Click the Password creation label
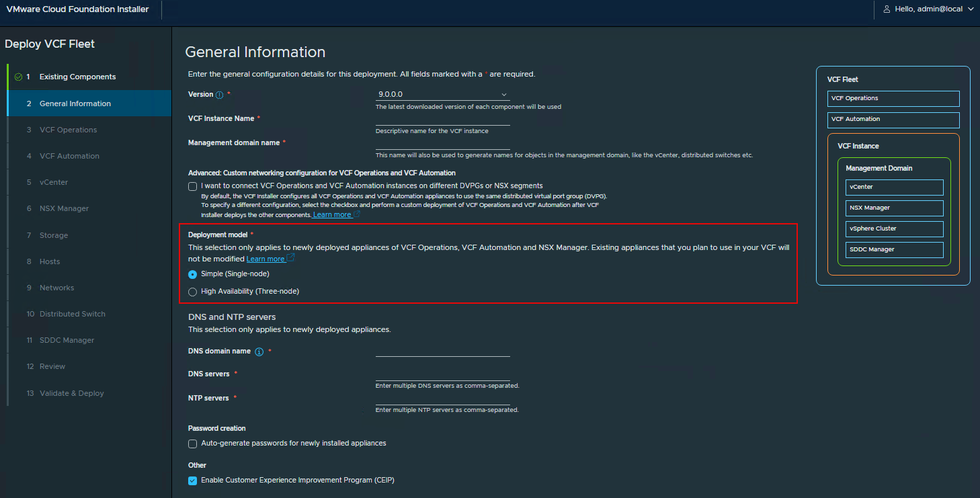Viewport: 980px width, 498px height. (217, 428)
